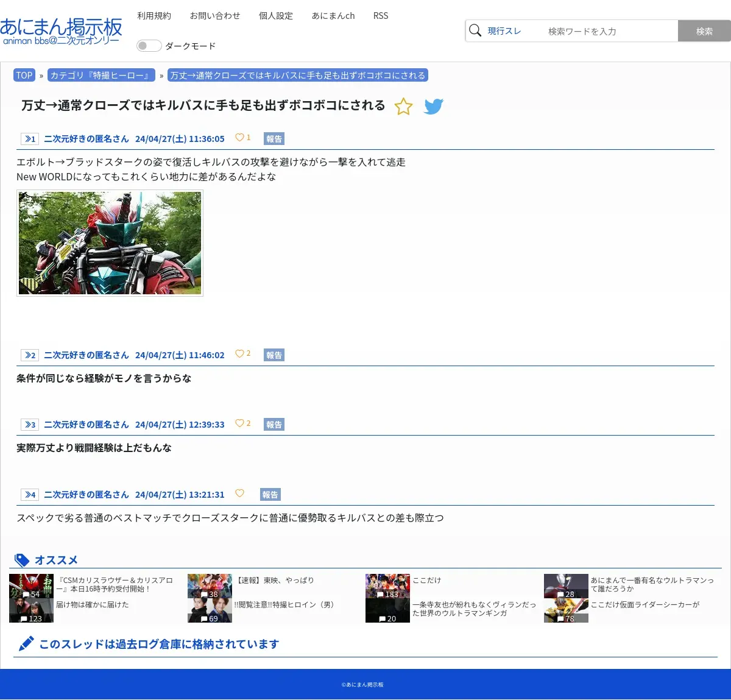Favorite thread with the star icon
This screenshot has width=731, height=700.
click(x=403, y=107)
